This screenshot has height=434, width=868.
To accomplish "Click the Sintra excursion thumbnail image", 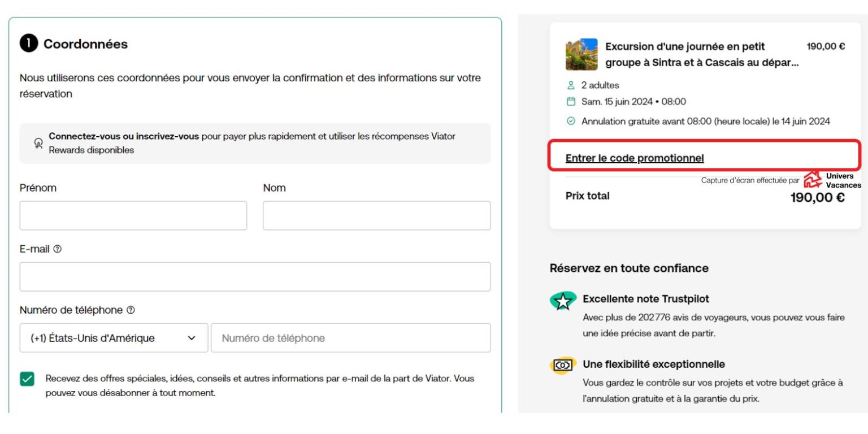I will (x=581, y=54).
